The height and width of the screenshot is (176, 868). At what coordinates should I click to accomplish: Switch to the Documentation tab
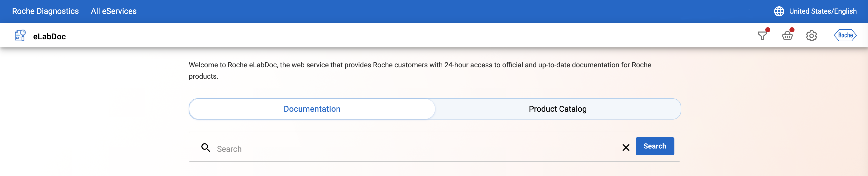(312, 109)
